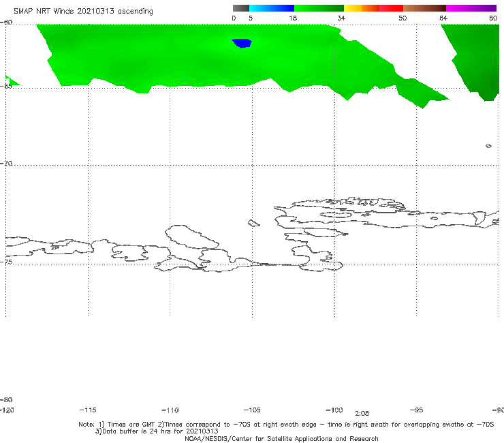
Task: Click the longitude label '-110'
Action: (170, 410)
